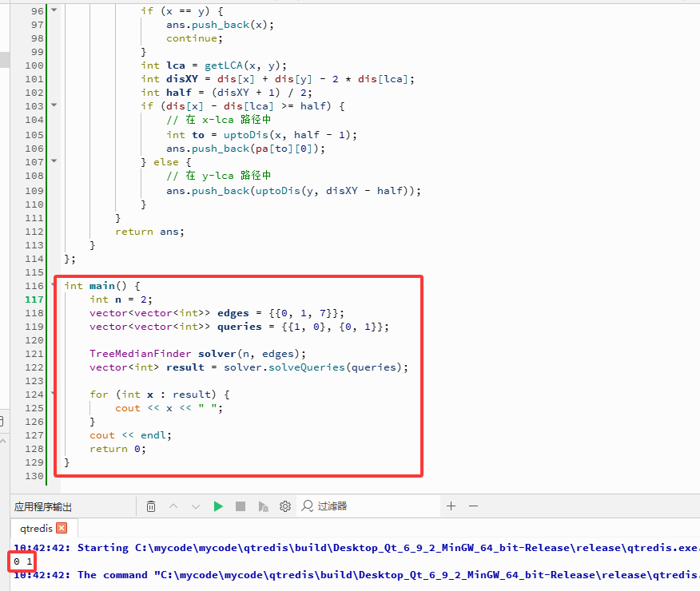Open output pane settings gear
This screenshot has height=591, width=700.
[x=285, y=506]
